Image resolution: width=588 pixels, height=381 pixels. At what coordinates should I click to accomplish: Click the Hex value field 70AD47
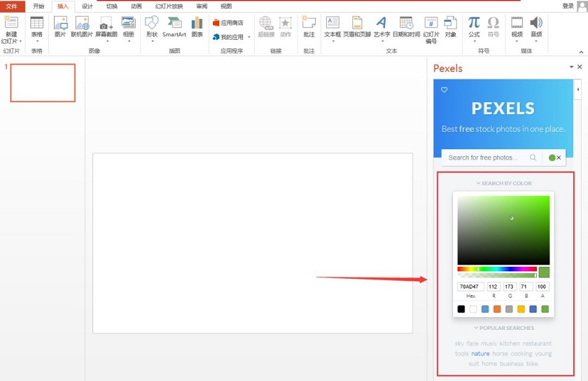(x=470, y=286)
